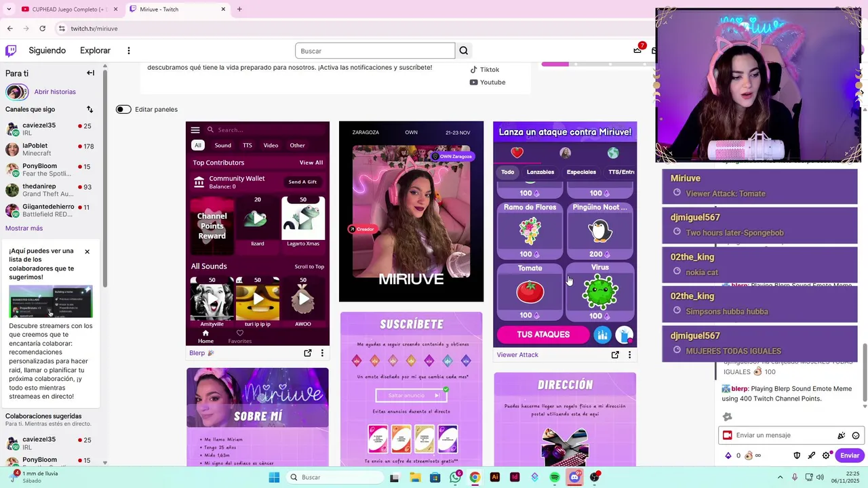Click Enviar to send chat message

tap(850, 455)
